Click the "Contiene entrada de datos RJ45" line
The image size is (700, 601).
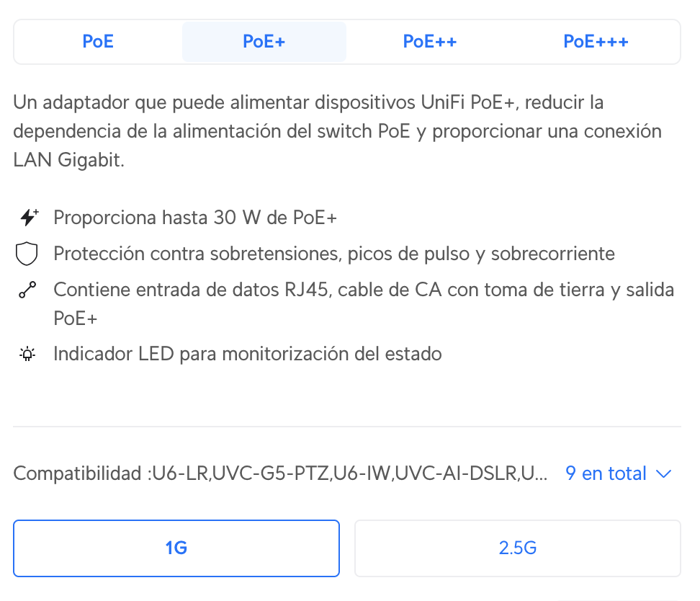coord(364,290)
